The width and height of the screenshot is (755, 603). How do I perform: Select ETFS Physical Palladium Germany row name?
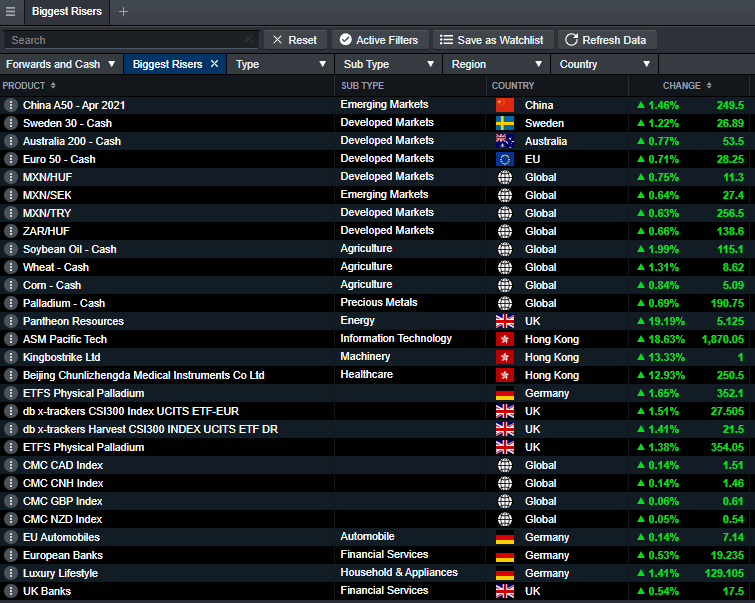pos(83,393)
